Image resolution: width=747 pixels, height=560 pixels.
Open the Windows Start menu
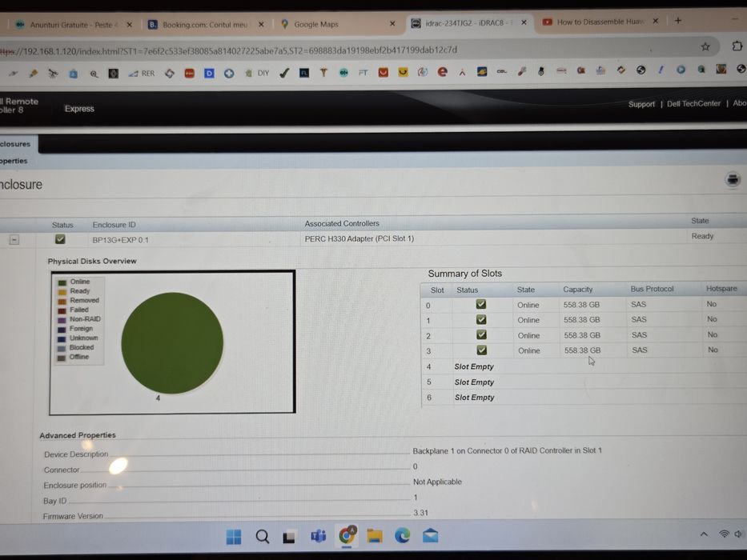tap(234, 537)
